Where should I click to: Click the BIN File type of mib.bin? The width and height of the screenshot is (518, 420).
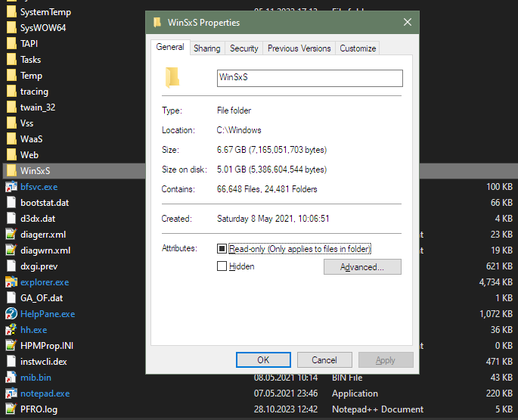(x=347, y=378)
